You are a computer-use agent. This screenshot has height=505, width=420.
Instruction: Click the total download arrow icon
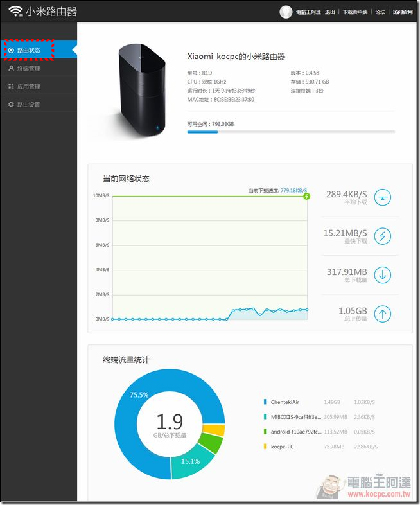[382, 275]
